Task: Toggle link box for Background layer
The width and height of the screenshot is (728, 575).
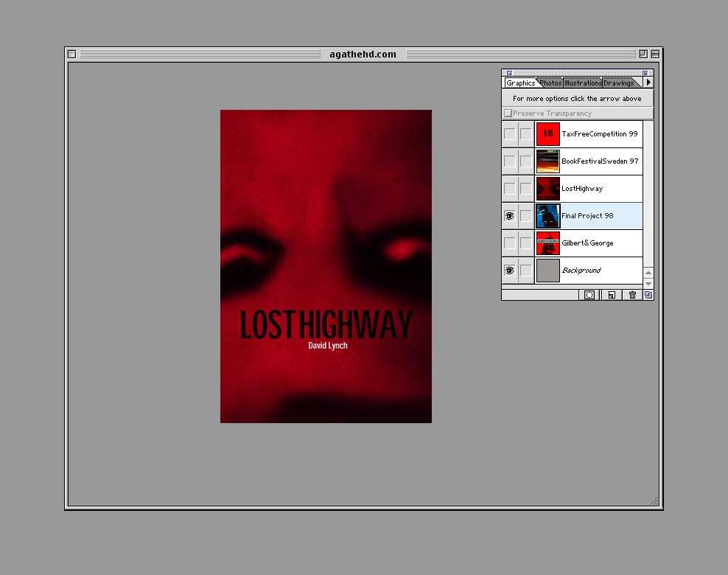Action: click(x=525, y=271)
